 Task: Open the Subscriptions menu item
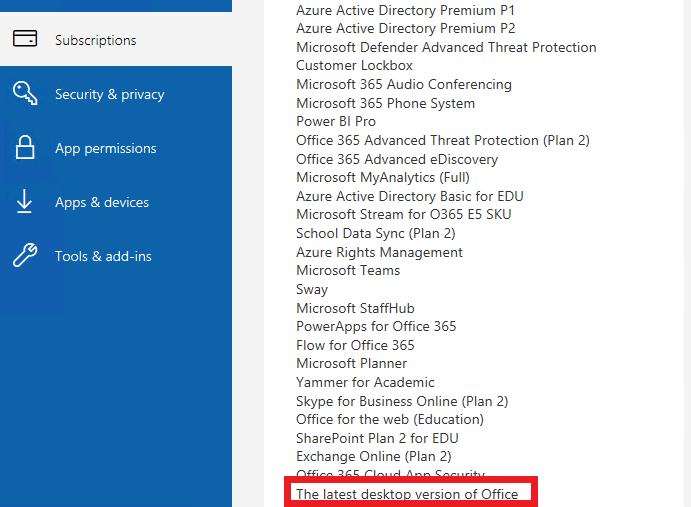116,40
